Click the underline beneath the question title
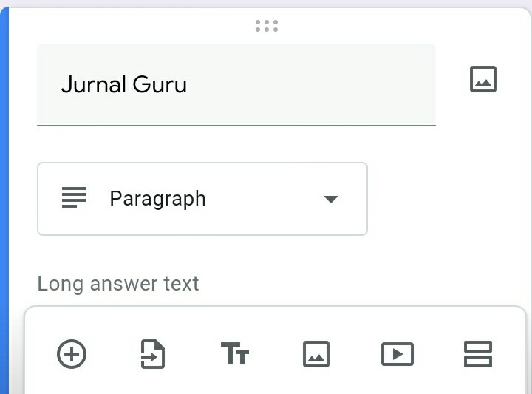The image size is (532, 394). [x=236, y=126]
